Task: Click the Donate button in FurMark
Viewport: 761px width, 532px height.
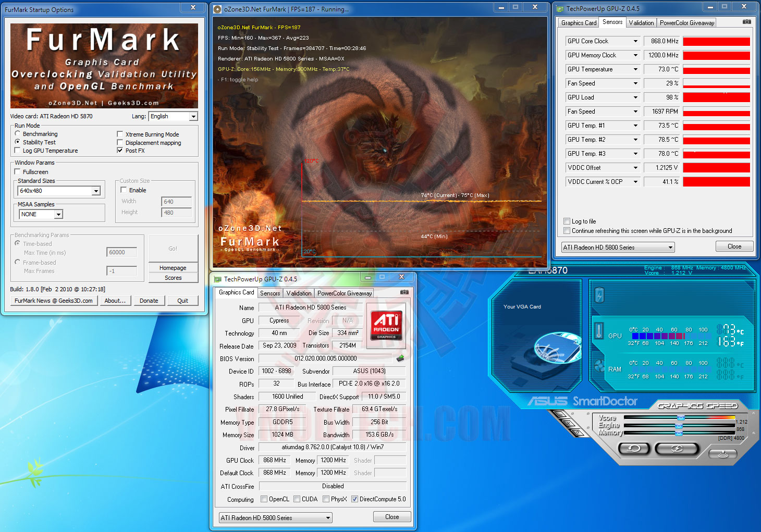Action: [x=149, y=301]
